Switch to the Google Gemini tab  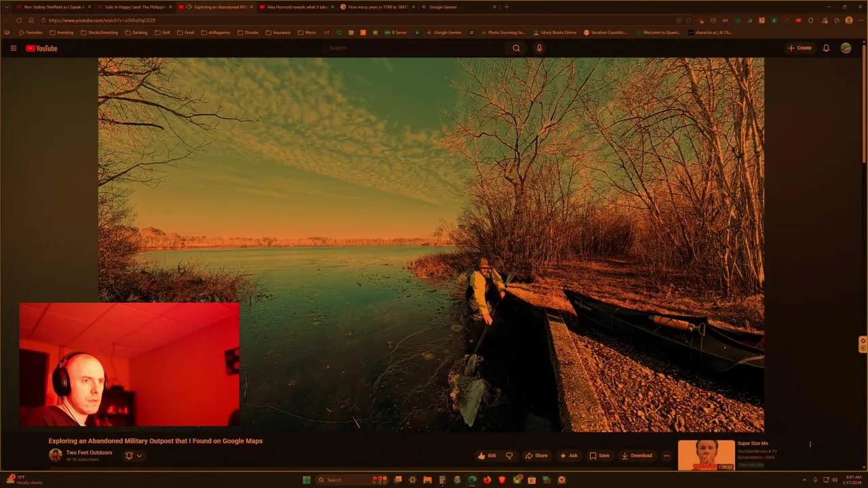pyautogui.click(x=458, y=7)
